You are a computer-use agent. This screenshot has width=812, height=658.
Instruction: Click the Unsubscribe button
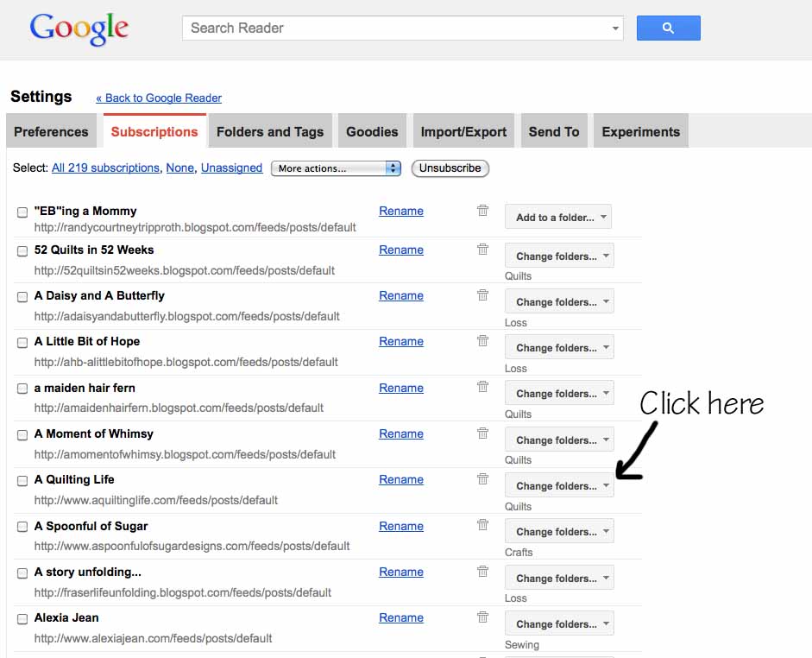coord(450,168)
